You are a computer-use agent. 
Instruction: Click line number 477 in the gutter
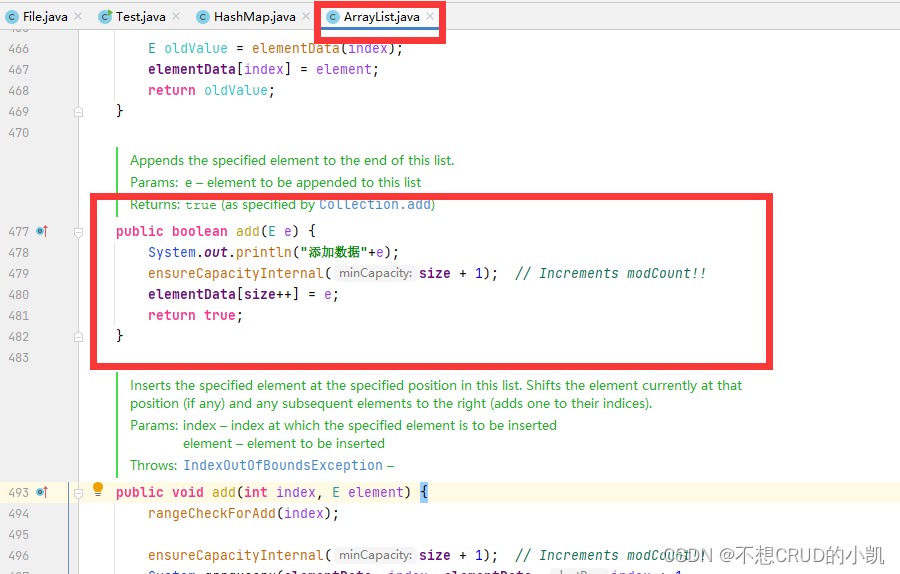click(x=18, y=231)
